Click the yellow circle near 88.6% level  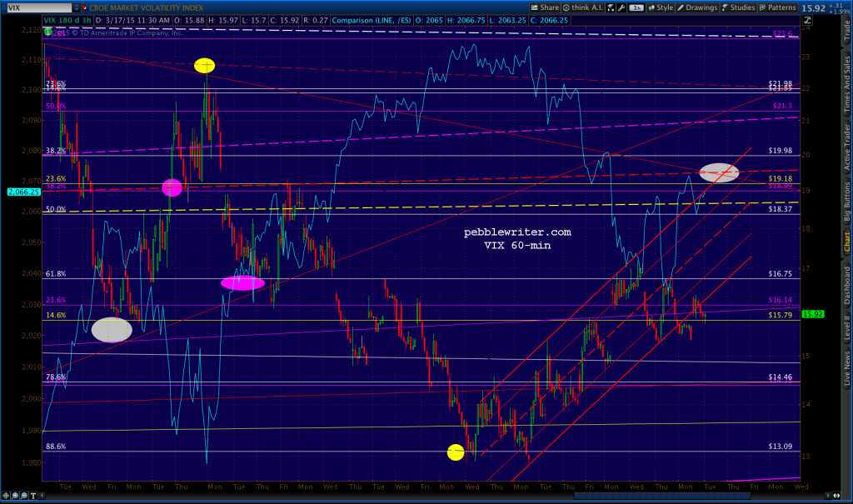[456, 452]
